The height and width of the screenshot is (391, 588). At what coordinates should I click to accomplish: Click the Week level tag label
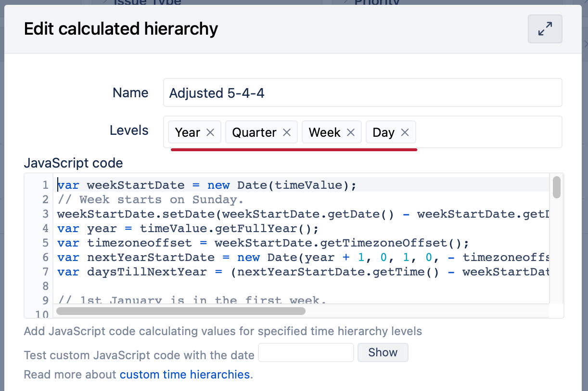click(x=325, y=132)
